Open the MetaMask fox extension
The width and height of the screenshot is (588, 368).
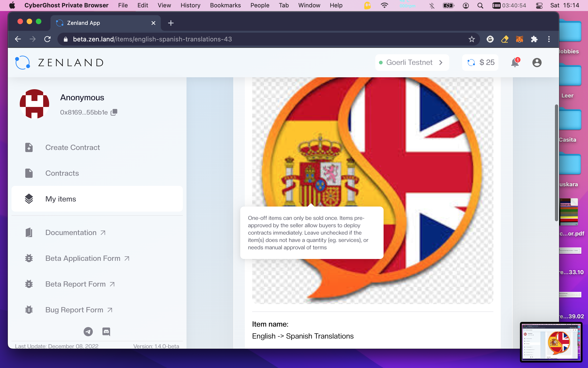520,39
